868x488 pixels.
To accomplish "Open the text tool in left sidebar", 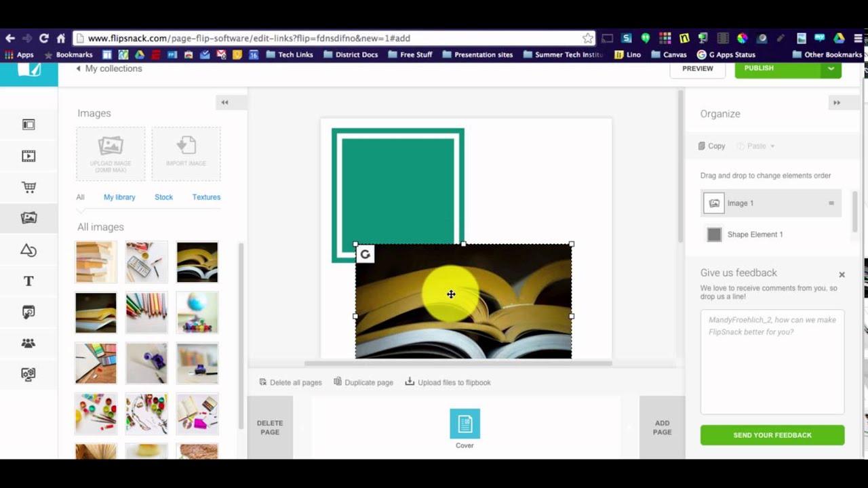I will (x=28, y=281).
